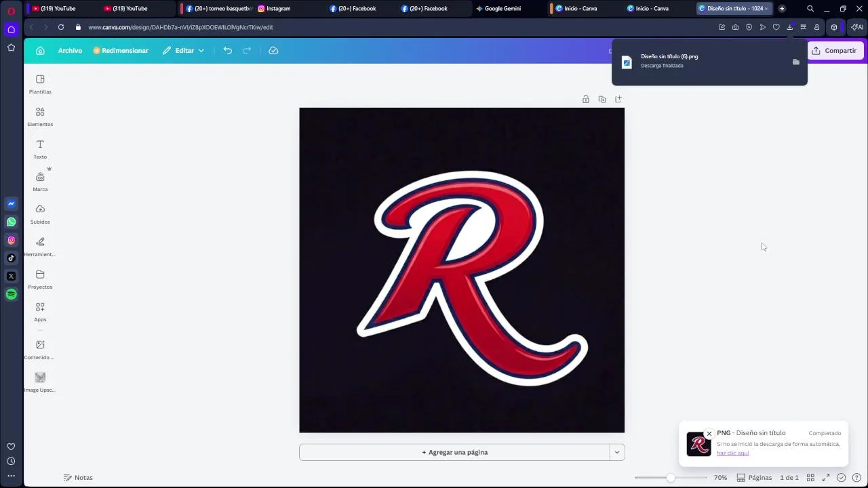Open WhatsApp in Opera sidebar
The height and width of the screenshot is (488, 868).
(x=11, y=222)
